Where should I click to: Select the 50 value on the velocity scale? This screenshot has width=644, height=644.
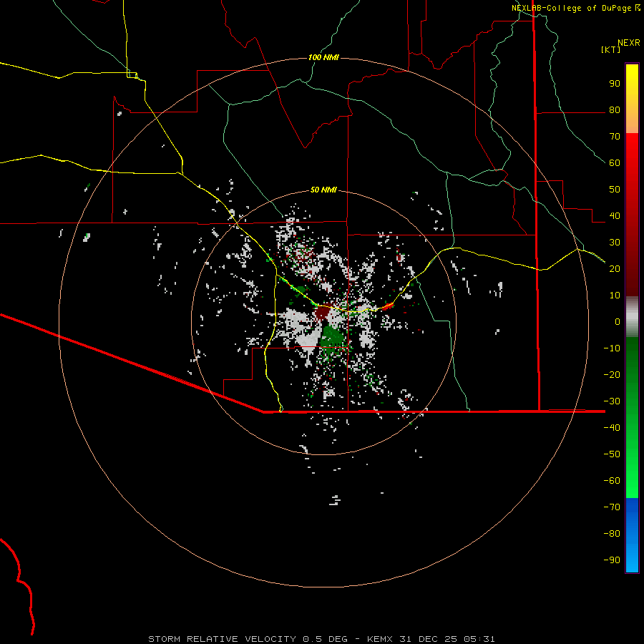tap(615, 190)
